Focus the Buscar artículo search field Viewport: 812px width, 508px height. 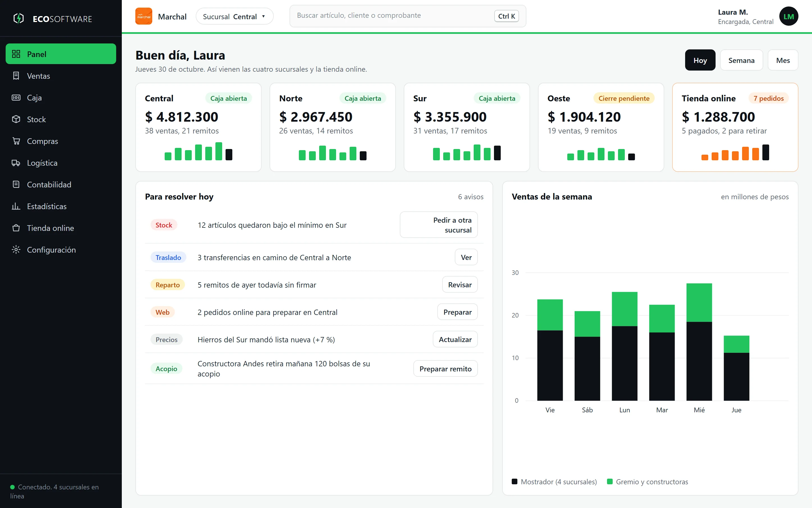pyautogui.click(x=408, y=16)
